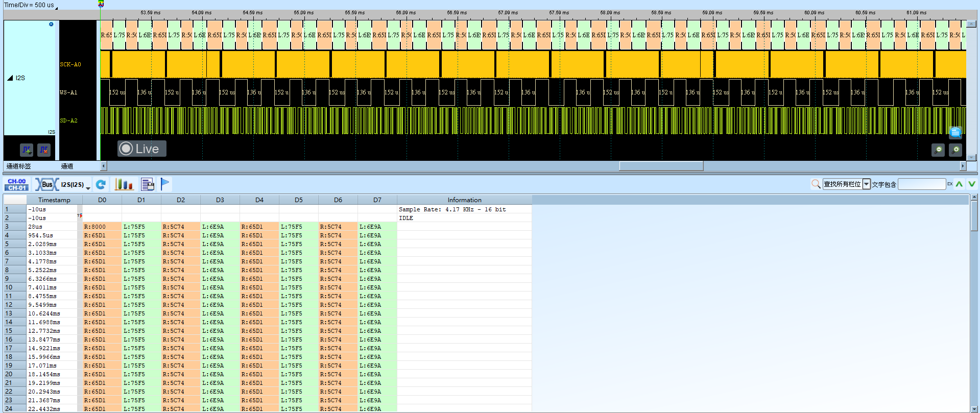Click the refresh decode icon
The width and height of the screenshot is (980, 413).
click(x=101, y=184)
